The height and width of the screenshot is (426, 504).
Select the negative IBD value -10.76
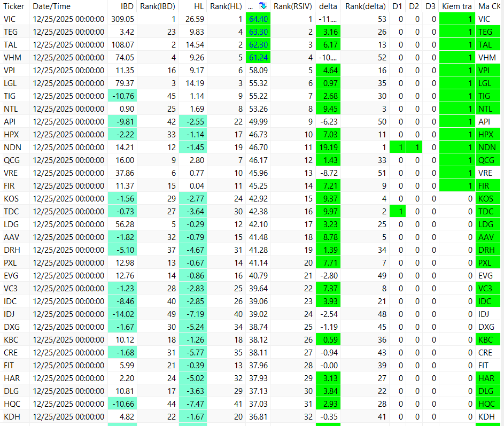point(122,96)
